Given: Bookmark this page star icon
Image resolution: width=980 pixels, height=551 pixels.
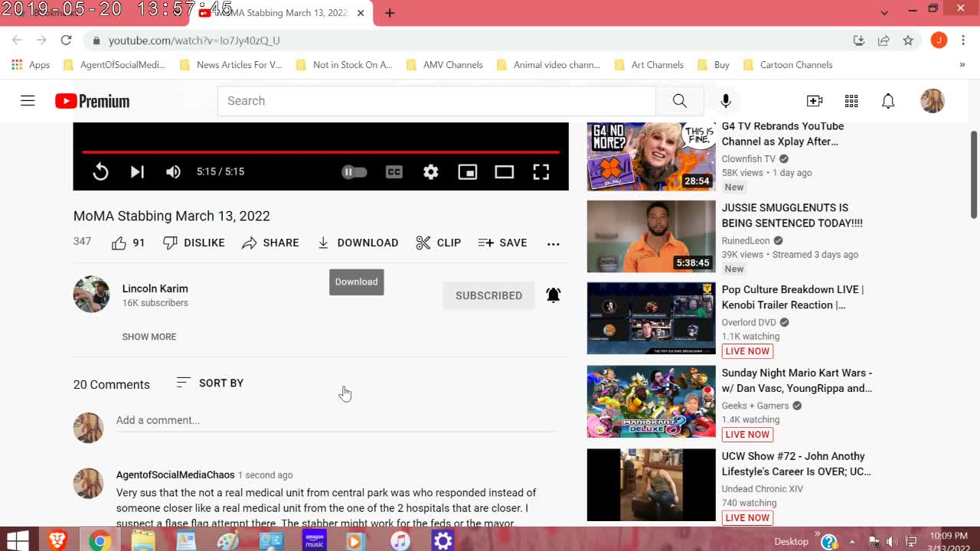Looking at the screenshot, I should tap(908, 41).
